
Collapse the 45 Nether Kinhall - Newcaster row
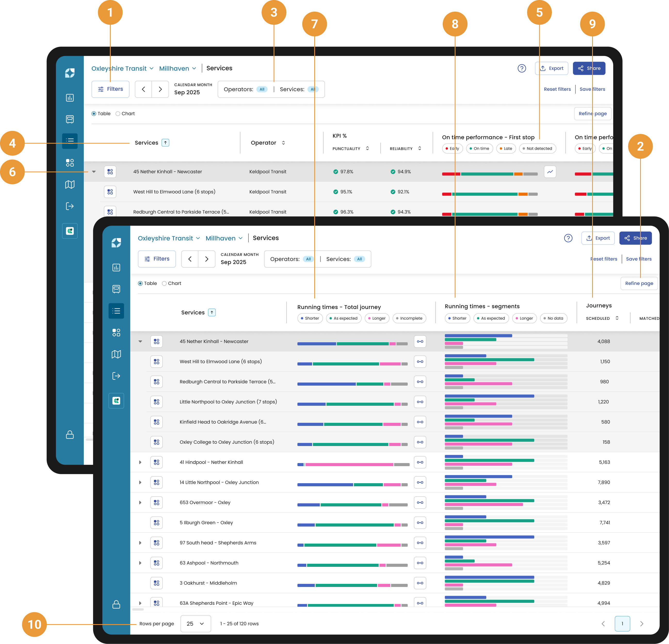click(x=140, y=341)
